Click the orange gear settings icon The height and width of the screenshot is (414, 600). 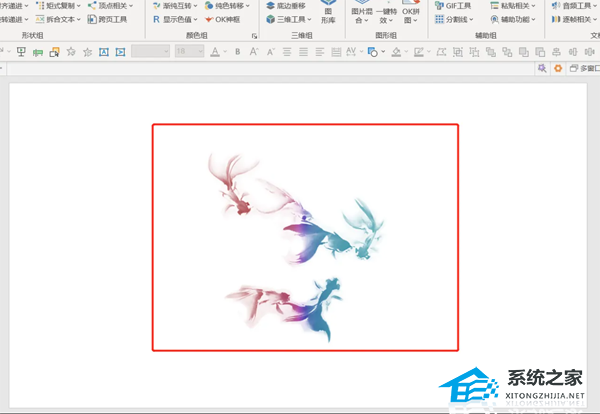pos(558,68)
